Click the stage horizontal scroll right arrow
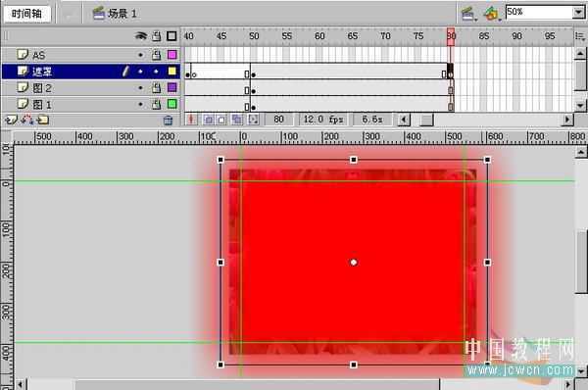588x390 pixels. click(x=568, y=384)
